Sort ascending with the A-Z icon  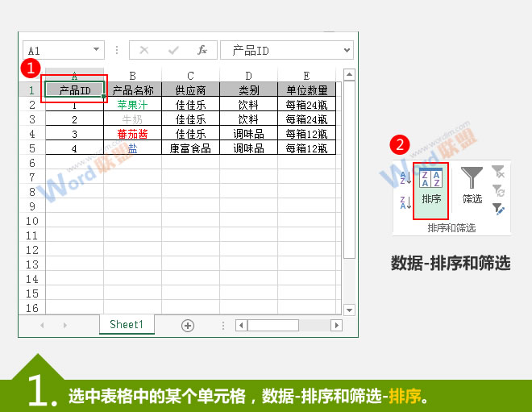(x=405, y=177)
